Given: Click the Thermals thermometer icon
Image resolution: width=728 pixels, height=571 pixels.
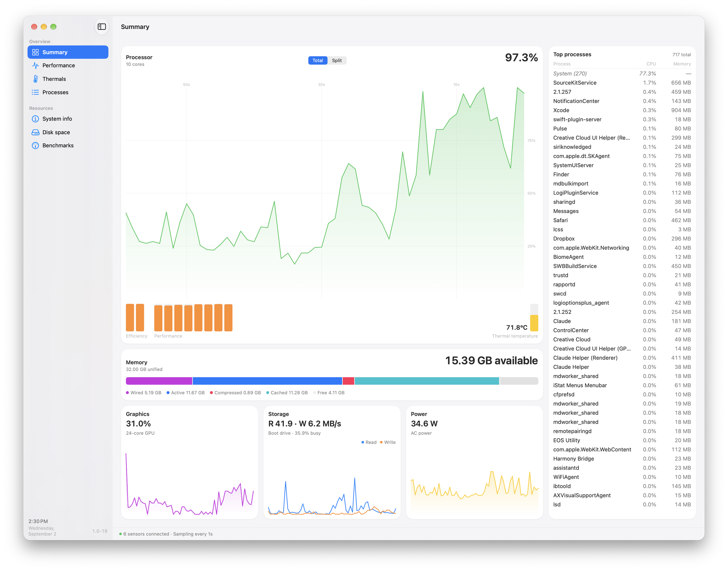Looking at the screenshot, I should (35, 79).
